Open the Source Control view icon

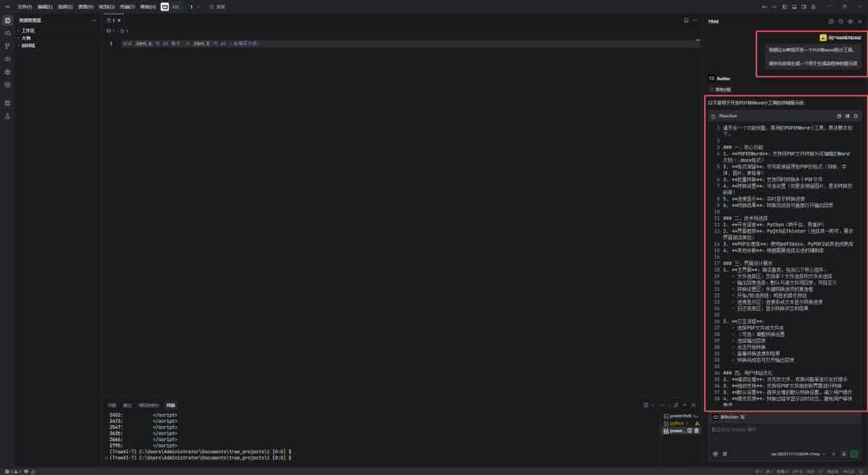[x=7, y=46]
